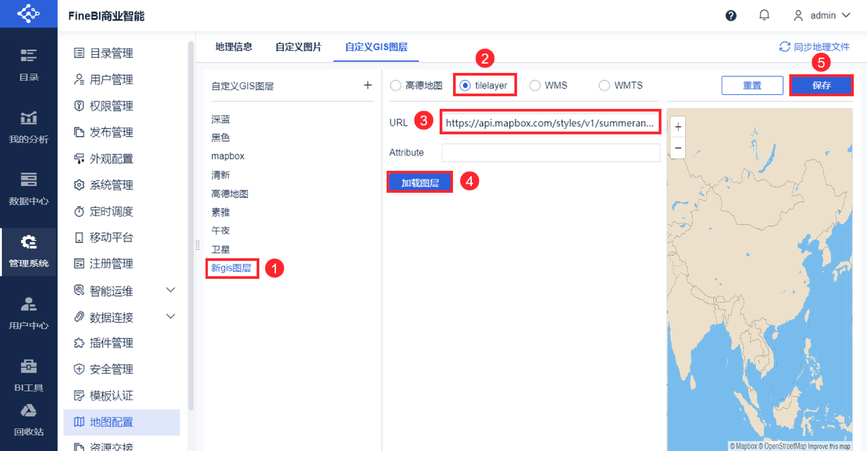The height and width of the screenshot is (451, 868).
Task: Select the WMS radio button
Action: [x=535, y=86]
